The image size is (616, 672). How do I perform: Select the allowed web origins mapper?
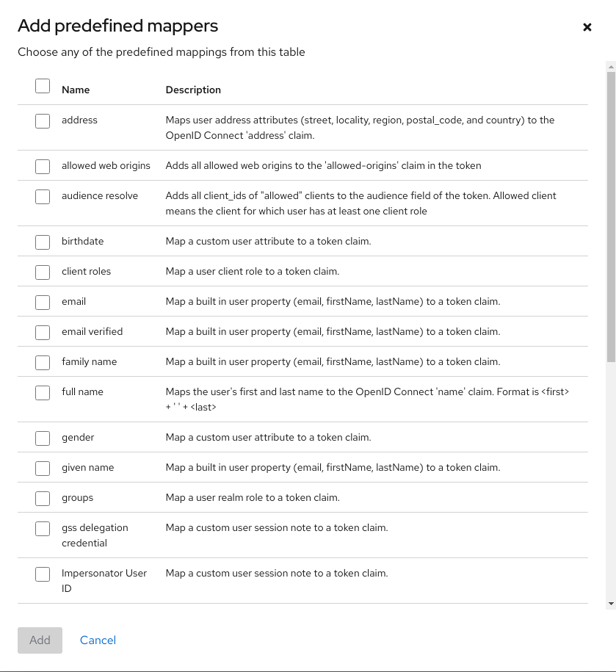(x=42, y=166)
